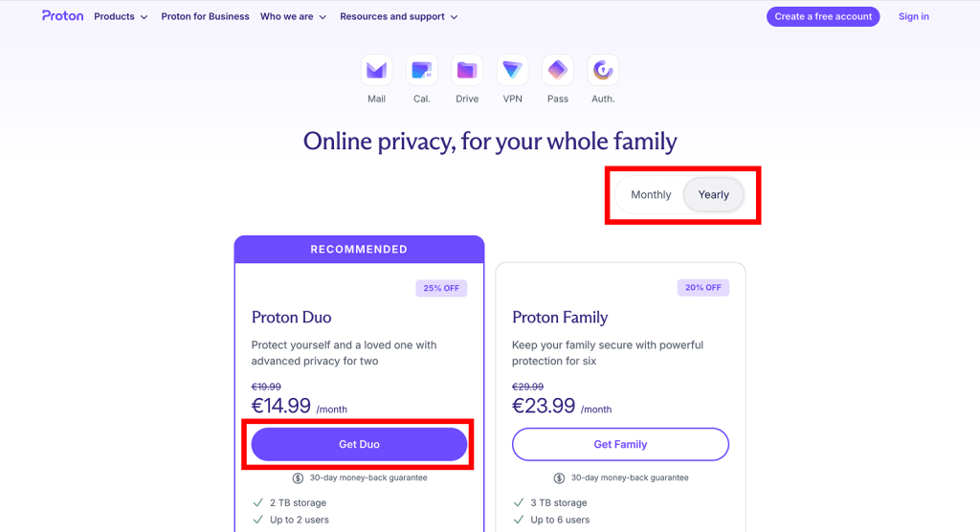
Task: Click the Get Family button
Action: pos(620,444)
